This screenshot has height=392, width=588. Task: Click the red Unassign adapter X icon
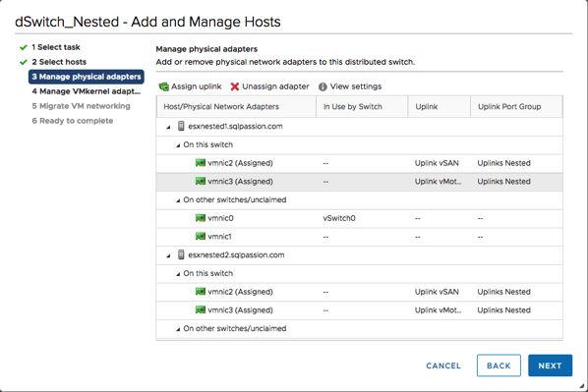(x=235, y=86)
